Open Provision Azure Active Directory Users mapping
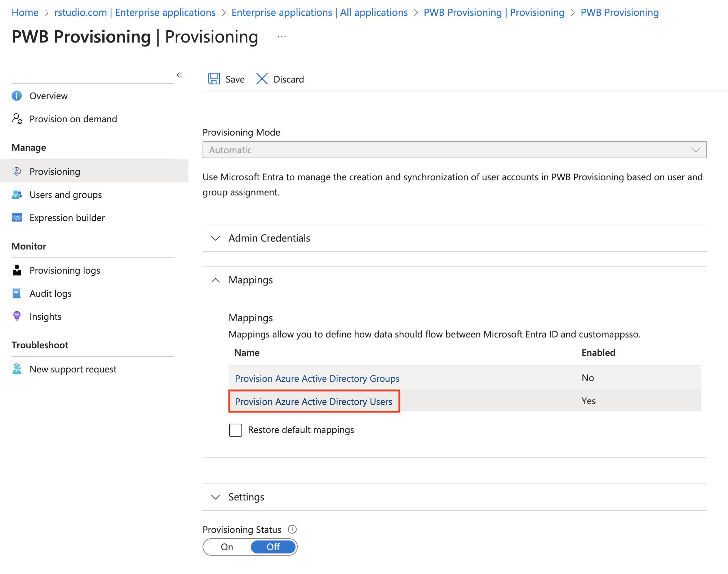Screen dimensions: 728x574 tap(314, 402)
